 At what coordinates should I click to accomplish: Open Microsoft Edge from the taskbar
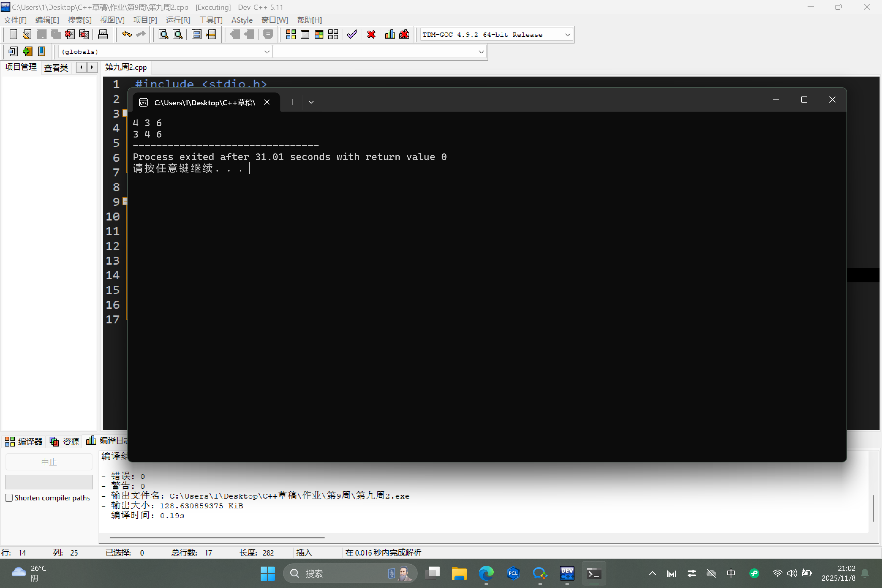(486, 573)
